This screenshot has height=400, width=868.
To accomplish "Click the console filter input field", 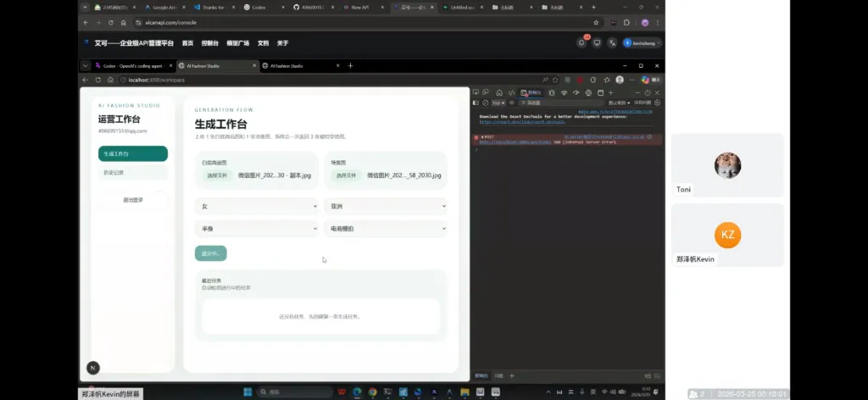I will pyautogui.click(x=562, y=103).
